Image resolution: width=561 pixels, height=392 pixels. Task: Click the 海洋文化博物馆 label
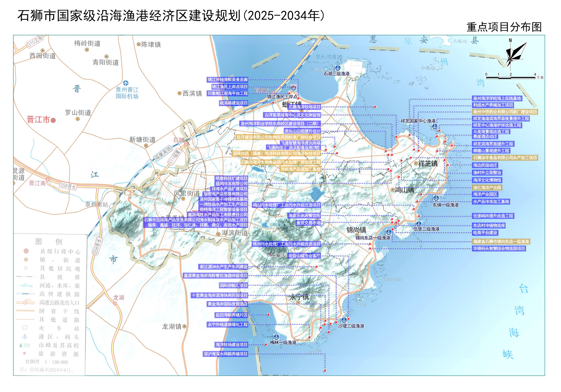coord(487,180)
